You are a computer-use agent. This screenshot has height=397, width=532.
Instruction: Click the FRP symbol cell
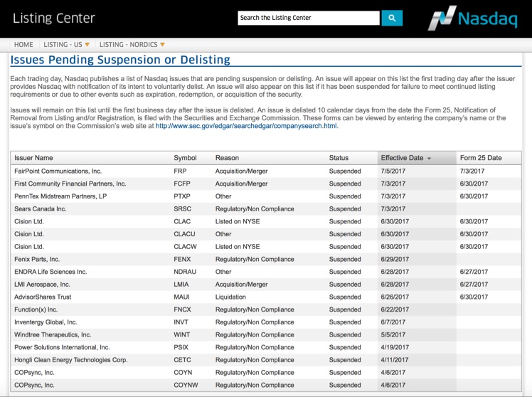point(180,171)
